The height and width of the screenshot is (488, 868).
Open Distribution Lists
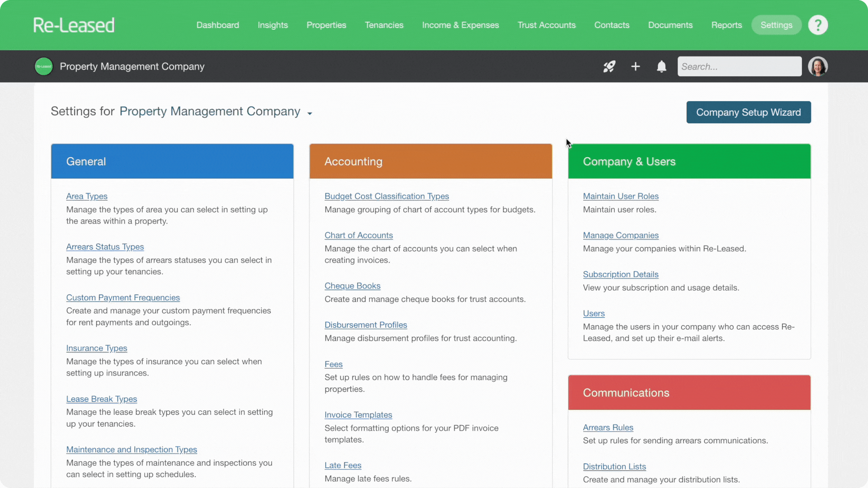614,466
